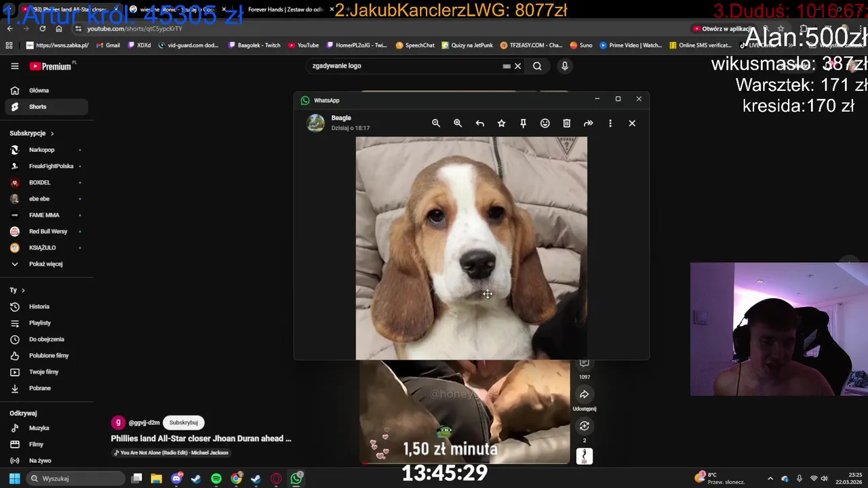Open Opera GX from the taskbar
This screenshot has height=488, width=868.
276,479
